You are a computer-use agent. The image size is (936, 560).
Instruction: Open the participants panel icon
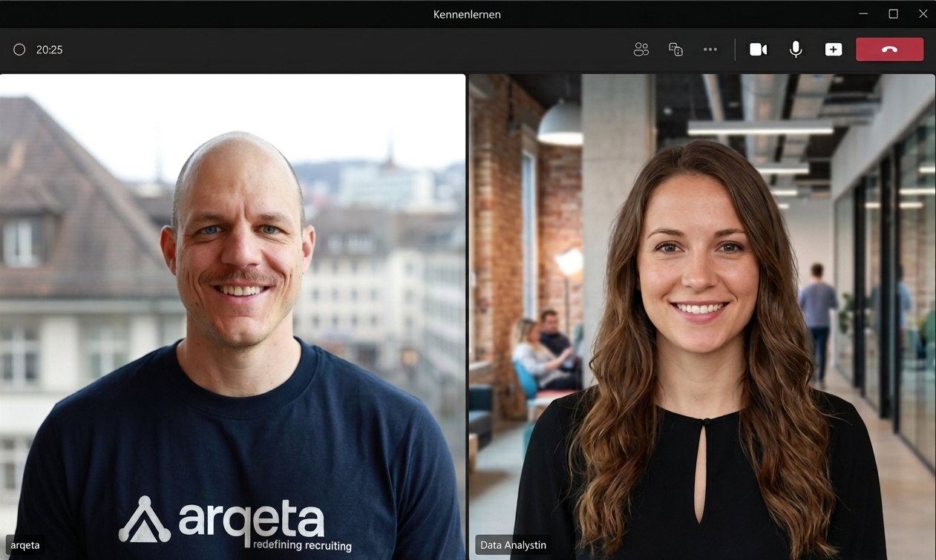tap(641, 50)
